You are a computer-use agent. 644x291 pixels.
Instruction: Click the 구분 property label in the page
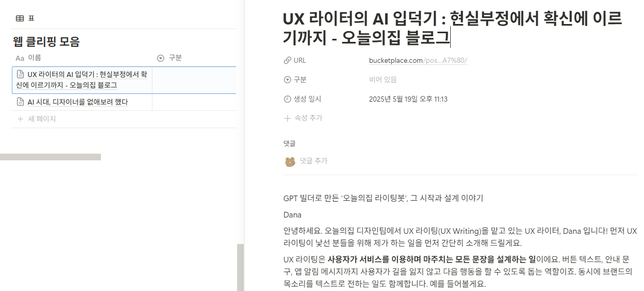(300, 80)
